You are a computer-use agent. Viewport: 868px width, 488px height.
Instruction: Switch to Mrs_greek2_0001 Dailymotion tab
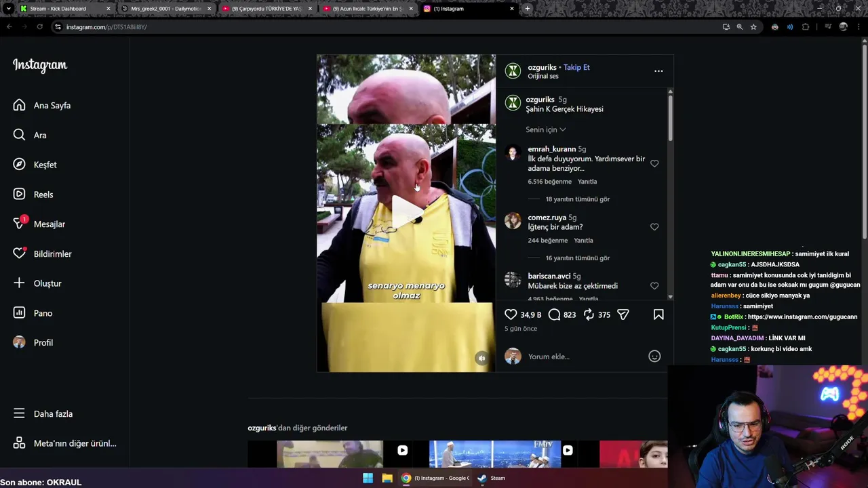(x=165, y=9)
